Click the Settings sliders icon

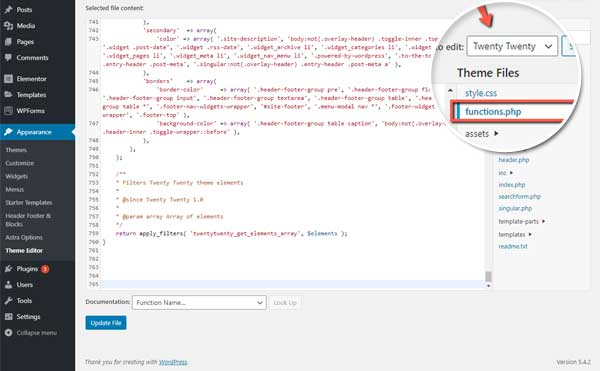8,317
